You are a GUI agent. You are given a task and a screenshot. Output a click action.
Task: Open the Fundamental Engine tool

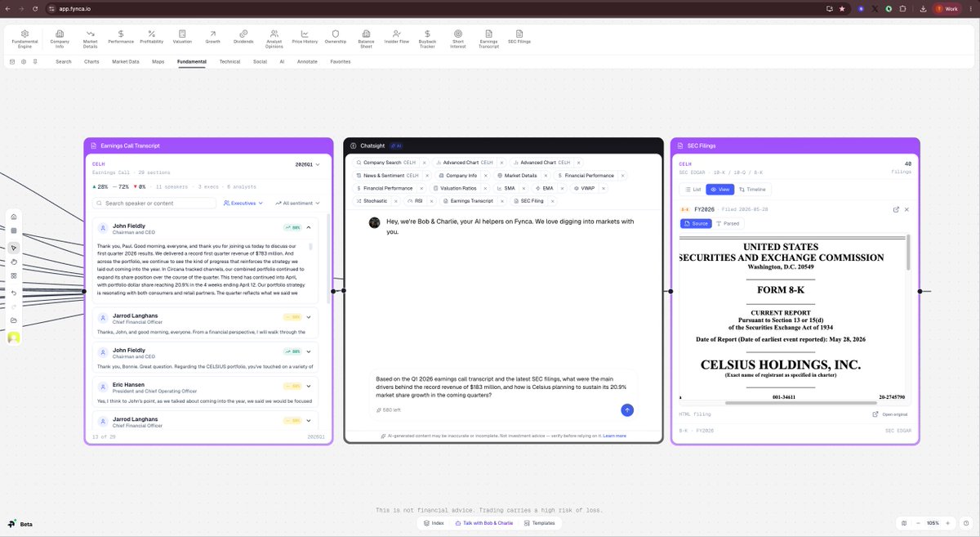(24, 38)
